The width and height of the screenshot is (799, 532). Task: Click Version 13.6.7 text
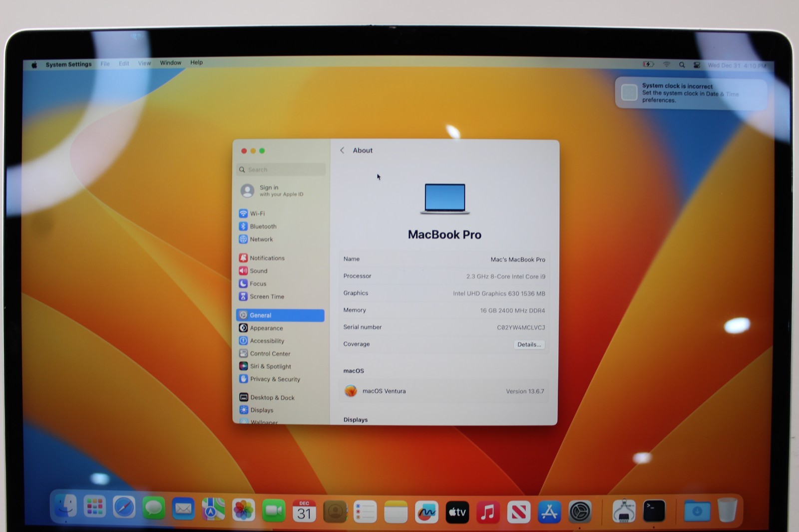(525, 391)
